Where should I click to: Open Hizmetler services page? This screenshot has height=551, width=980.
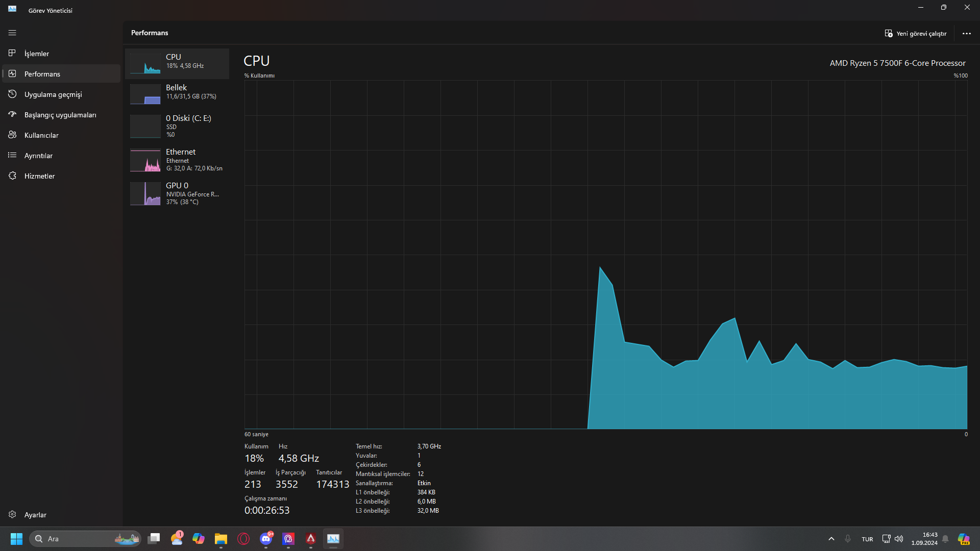click(x=39, y=176)
